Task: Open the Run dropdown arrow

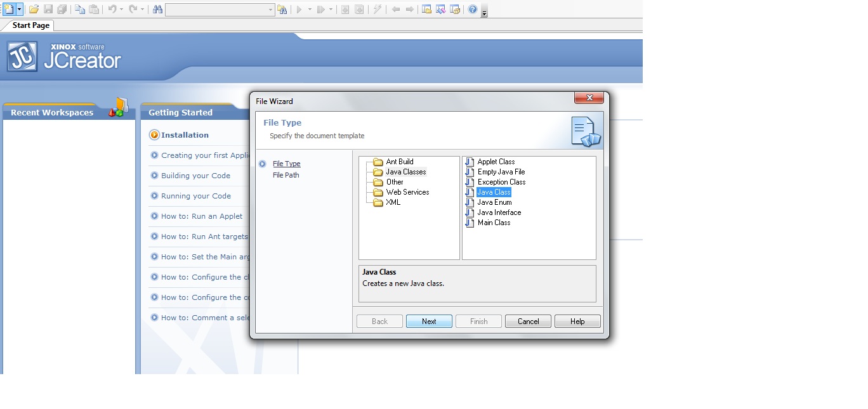Action: click(x=308, y=9)
